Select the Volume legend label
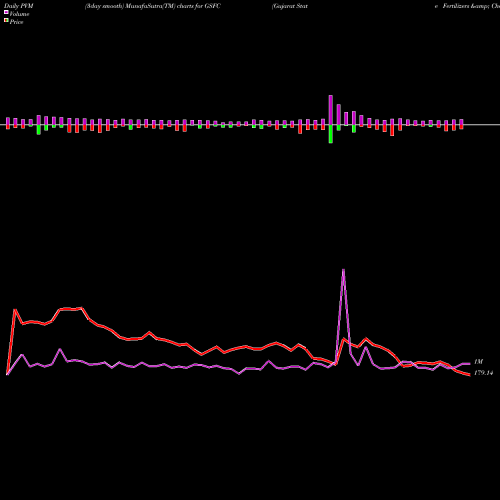Image resolution: width=500 pixels, height=500 pixels. click(19, 14)
